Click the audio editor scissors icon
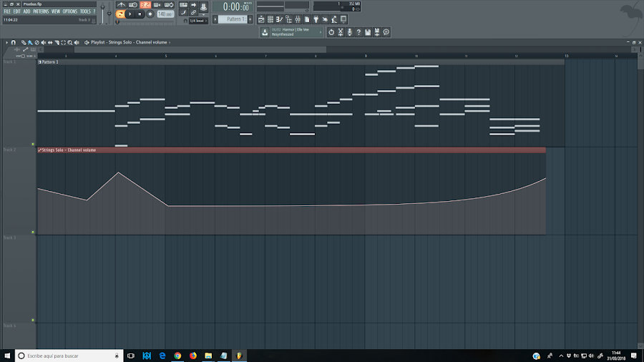Screen dimensions: 644x362 [x=341, y=32]
